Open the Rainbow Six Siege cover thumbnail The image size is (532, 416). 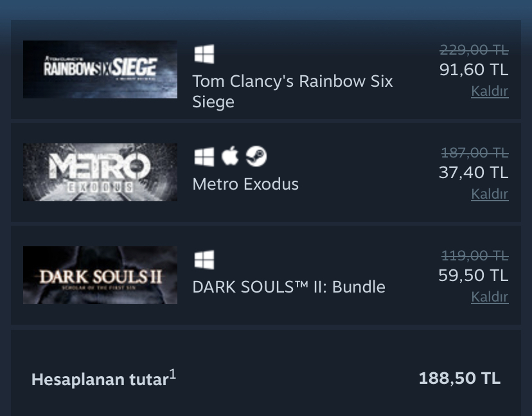[100, 69]
